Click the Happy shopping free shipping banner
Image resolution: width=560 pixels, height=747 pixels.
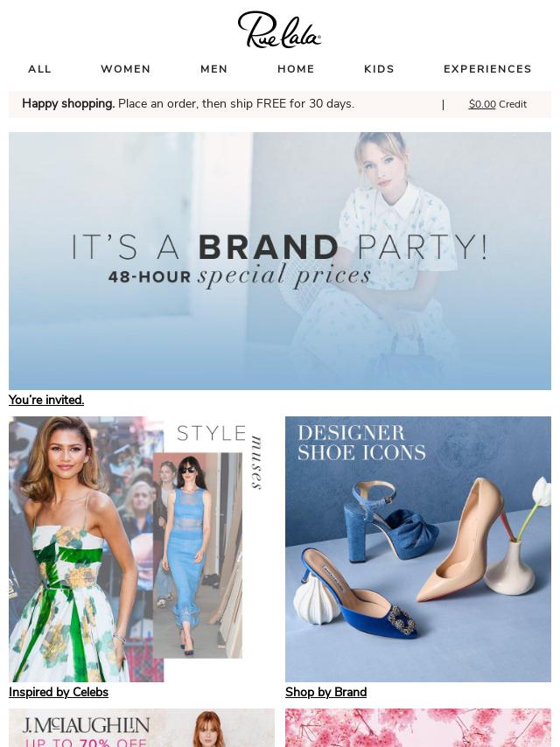pyautogui.click(x=188, y=104)
